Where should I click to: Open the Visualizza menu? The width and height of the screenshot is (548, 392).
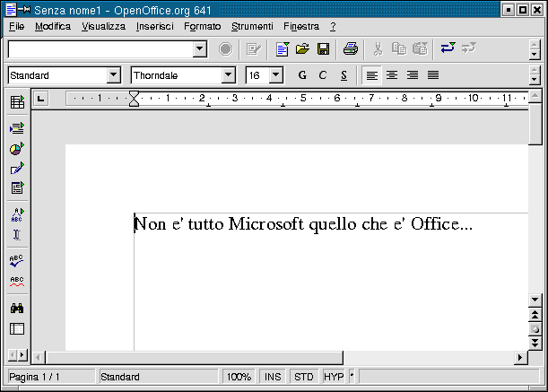tap(103, 27)
